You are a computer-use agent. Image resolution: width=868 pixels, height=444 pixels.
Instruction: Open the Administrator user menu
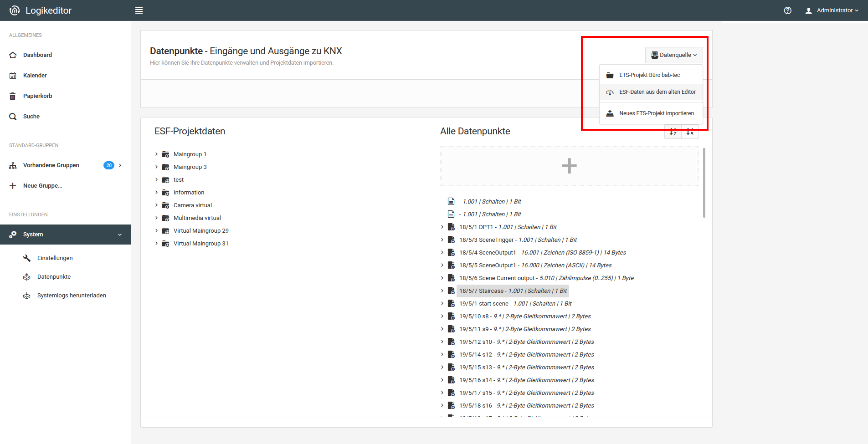click(x=832, y=10)
